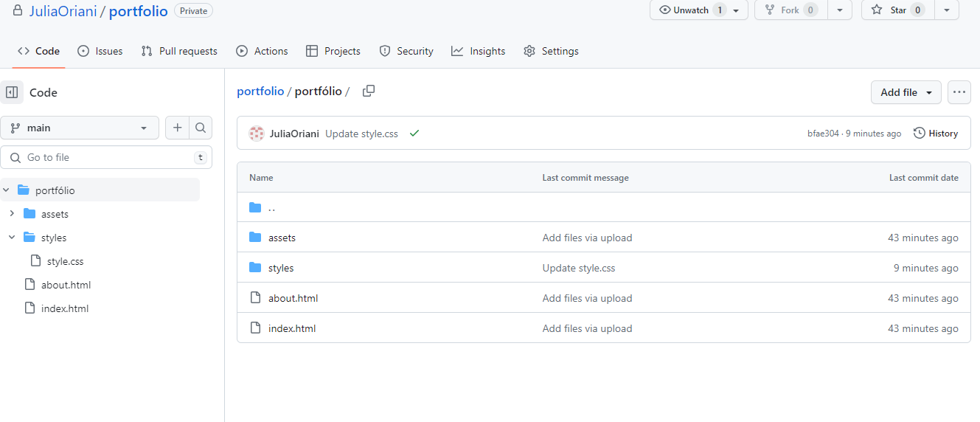Click the green commit status checkmark

coord(414,134)
